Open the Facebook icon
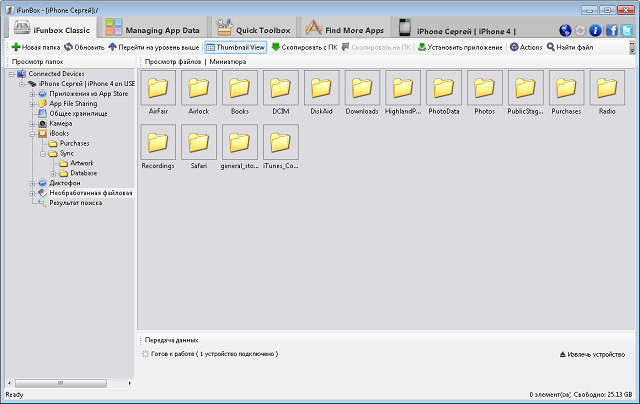Image resolution: width=640 pixels, height=404 pixels. coord(612,30)
